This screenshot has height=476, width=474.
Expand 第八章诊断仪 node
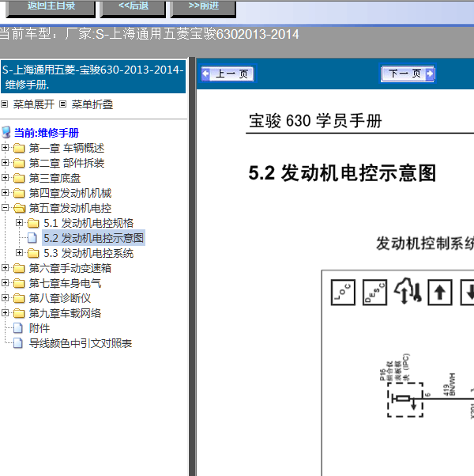point(5,298)
